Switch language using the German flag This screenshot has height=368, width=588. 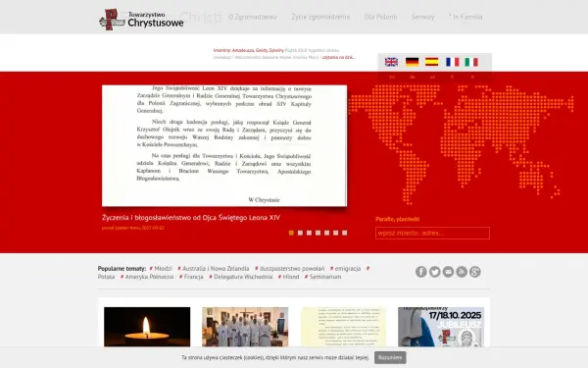click(412, 62)
